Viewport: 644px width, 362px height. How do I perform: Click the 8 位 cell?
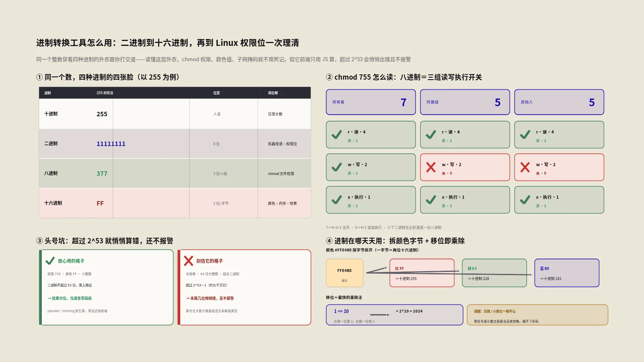point(217,144)
